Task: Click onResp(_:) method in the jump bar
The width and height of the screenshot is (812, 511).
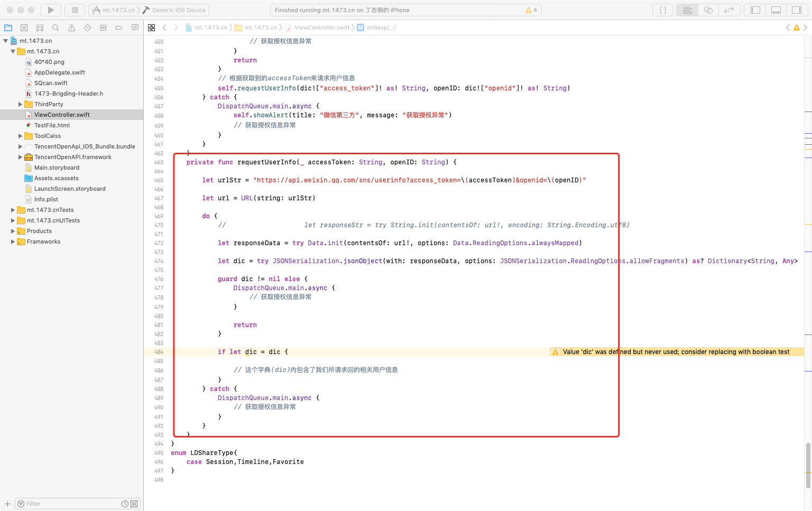Action: tap(376, 27)
